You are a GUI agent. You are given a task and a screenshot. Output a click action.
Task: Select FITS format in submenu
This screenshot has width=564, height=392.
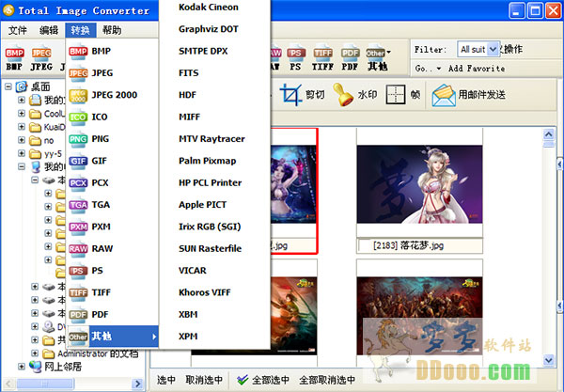[x=214, y=73]
